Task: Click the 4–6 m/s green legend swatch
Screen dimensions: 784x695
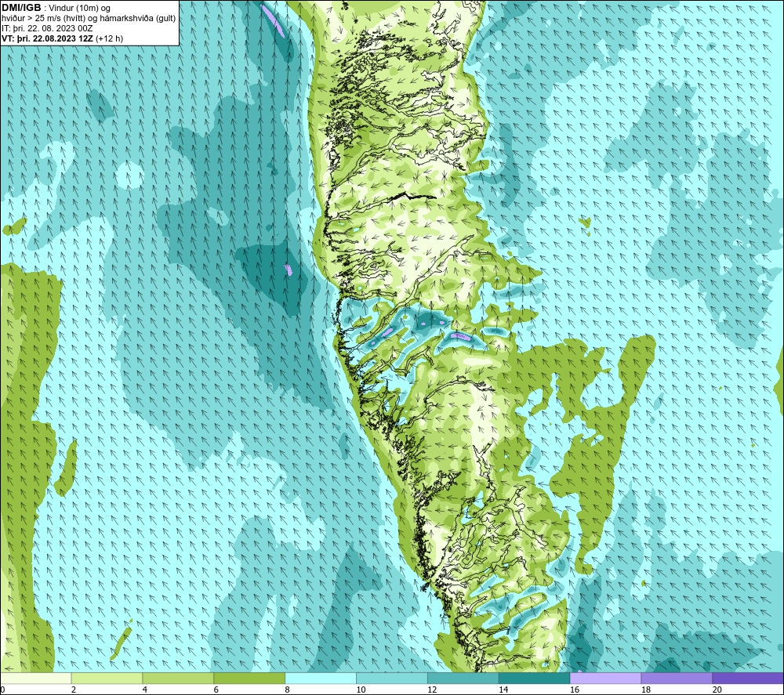Action: [178, 679]
